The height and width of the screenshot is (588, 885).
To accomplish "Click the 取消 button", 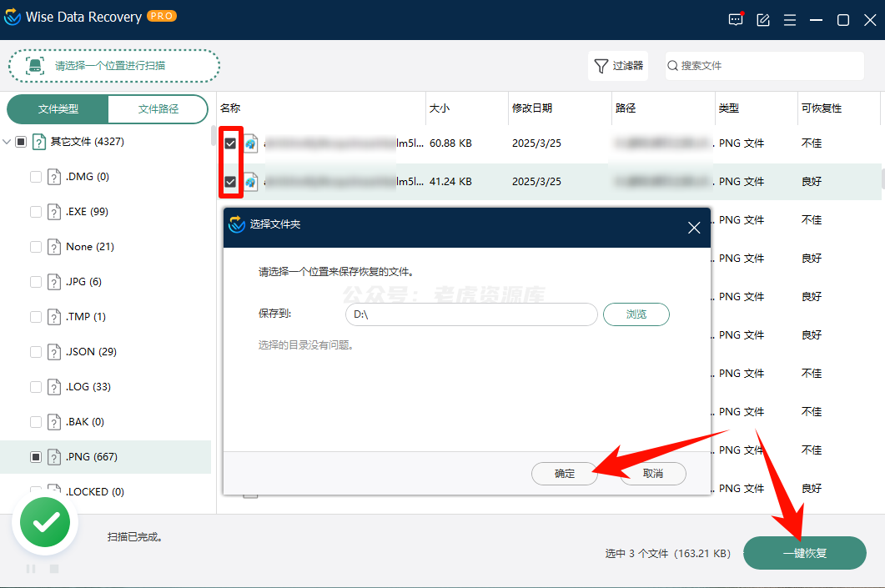I will coord(653,474).
